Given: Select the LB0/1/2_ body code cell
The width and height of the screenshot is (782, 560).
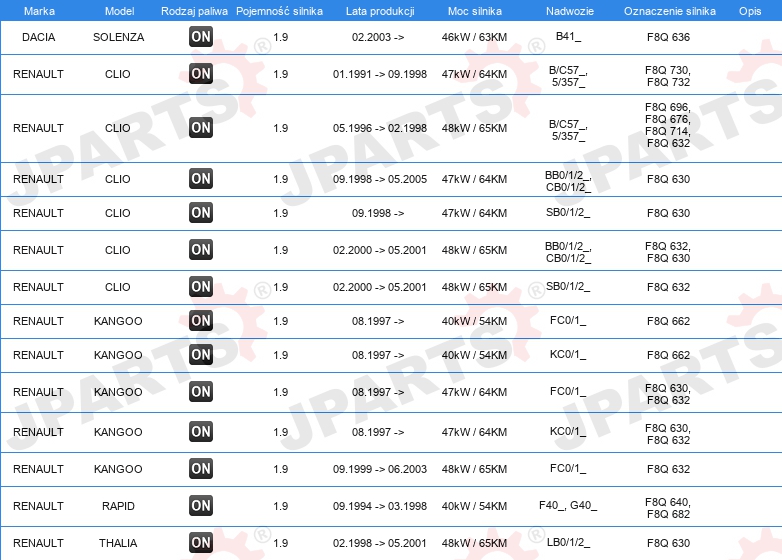Looking at the screenshot, I should [x=568, y=543].
